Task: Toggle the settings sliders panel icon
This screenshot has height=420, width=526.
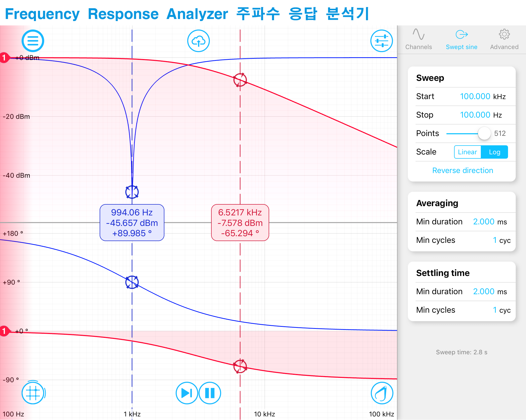Action: [381, 41]
